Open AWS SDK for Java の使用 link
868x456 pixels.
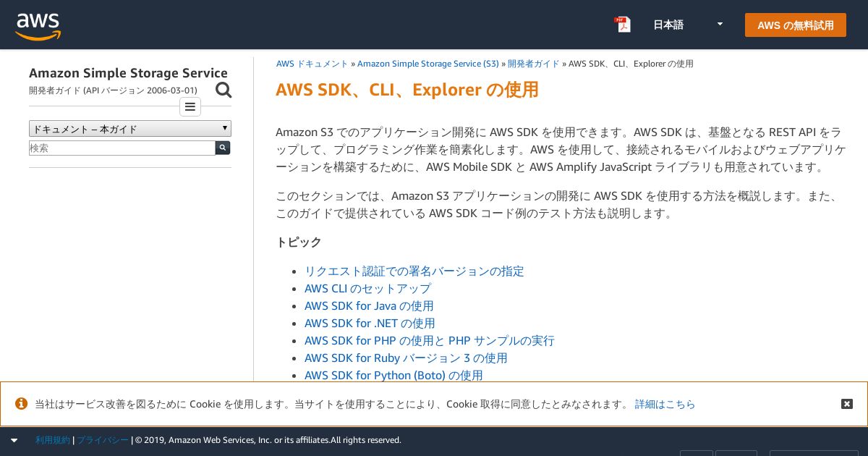(x=369, y=305)
